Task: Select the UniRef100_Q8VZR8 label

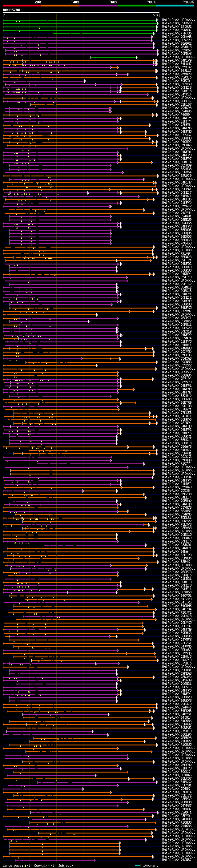Action: [177, 40]
